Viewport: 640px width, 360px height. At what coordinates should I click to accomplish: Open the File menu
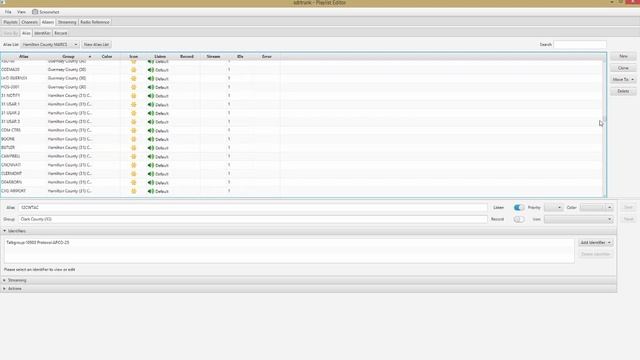click(x=8, y=12)
